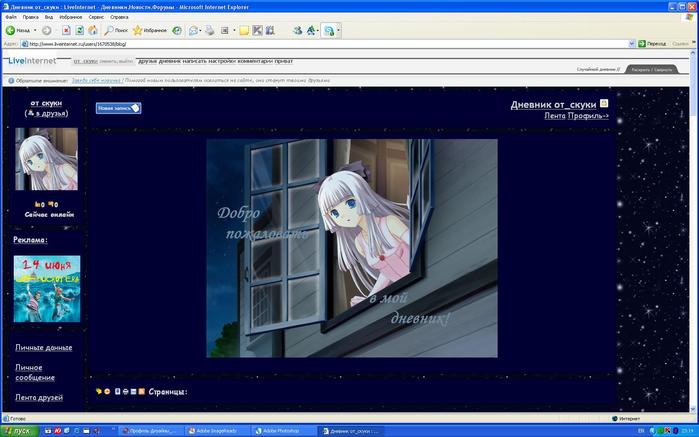Image resolution: width=699 pixels, height=437 pixels.
Task: Click the приват navigation link
Action: coord(283,61)
